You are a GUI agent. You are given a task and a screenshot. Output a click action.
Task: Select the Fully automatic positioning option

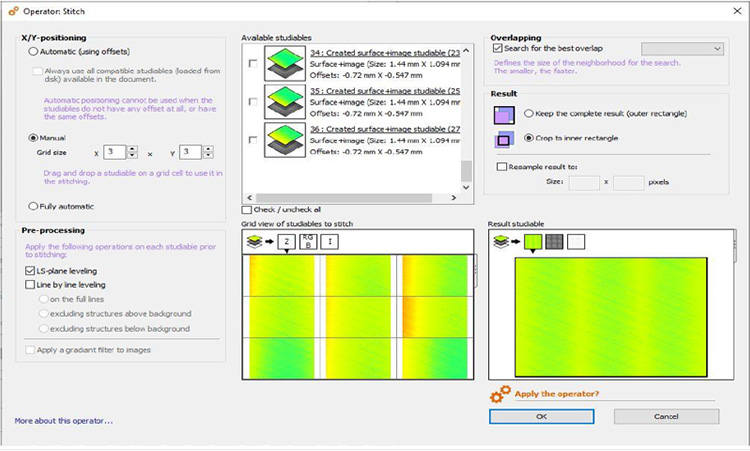[34, 206]
